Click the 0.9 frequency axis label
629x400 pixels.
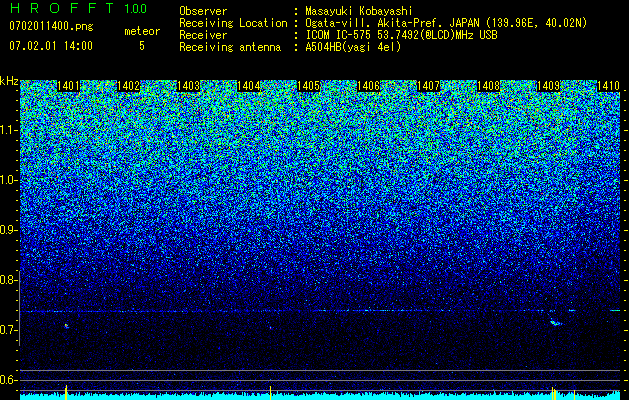click(8, 230)
